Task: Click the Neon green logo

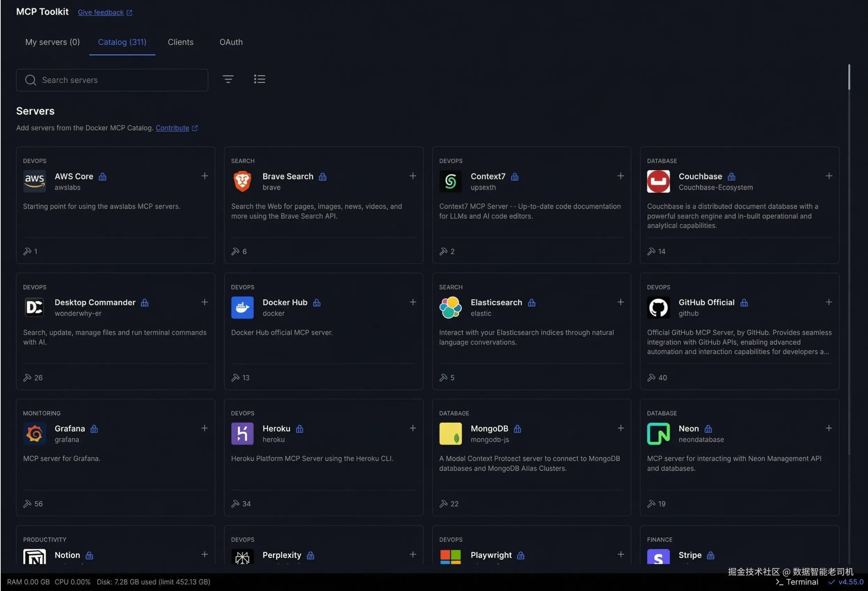Action: (658, 434)
